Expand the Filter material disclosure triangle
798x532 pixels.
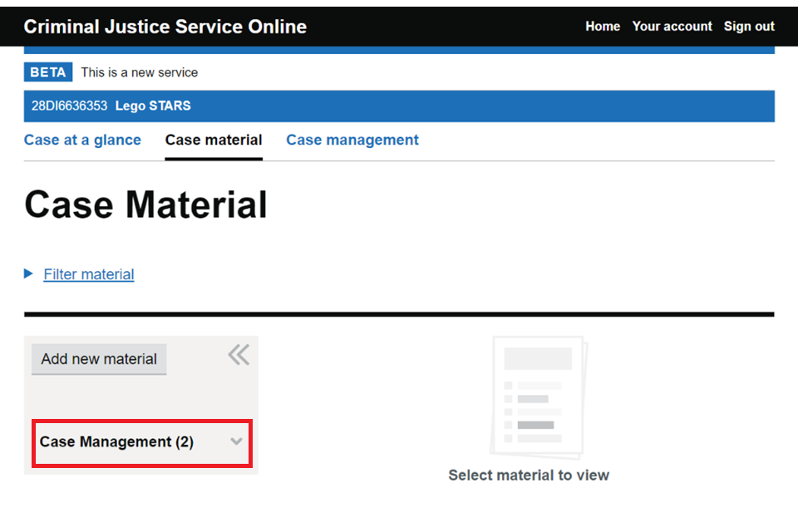point(29,273)
